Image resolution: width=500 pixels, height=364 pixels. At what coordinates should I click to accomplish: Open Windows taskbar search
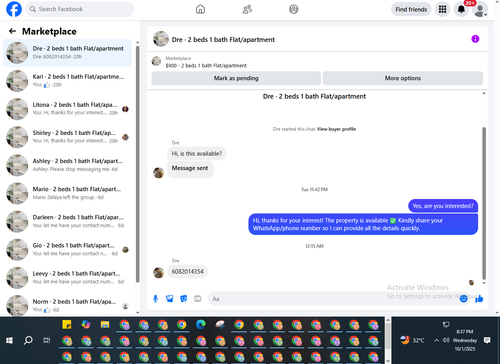pos(28,340)
